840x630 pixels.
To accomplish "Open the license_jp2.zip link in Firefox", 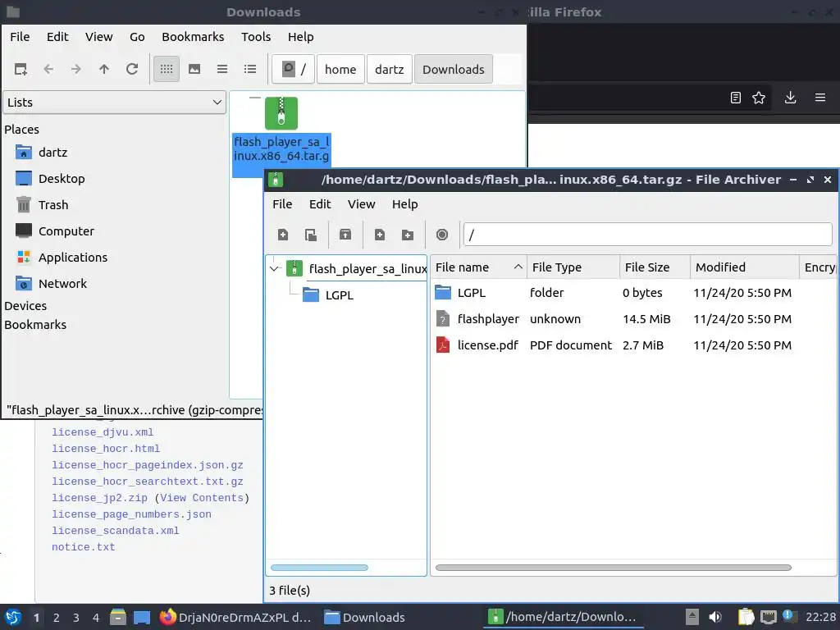I will click(x=99, y=498).
